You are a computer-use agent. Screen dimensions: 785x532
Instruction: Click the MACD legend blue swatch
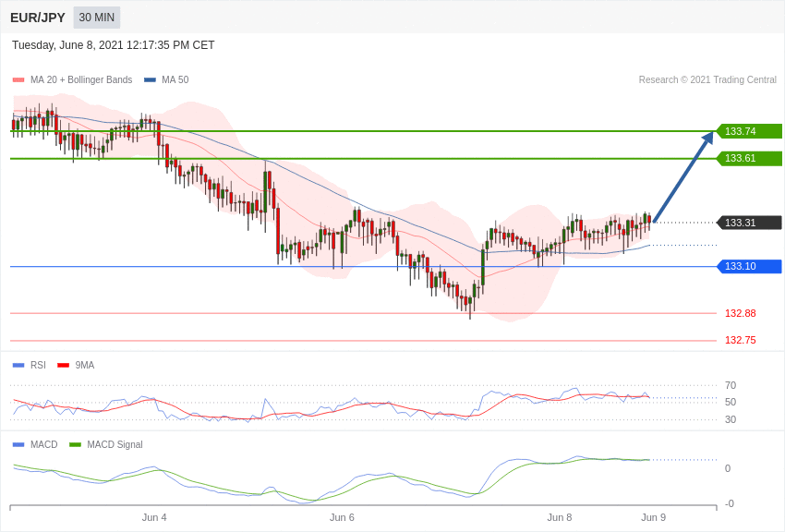[x=18, y=444]
